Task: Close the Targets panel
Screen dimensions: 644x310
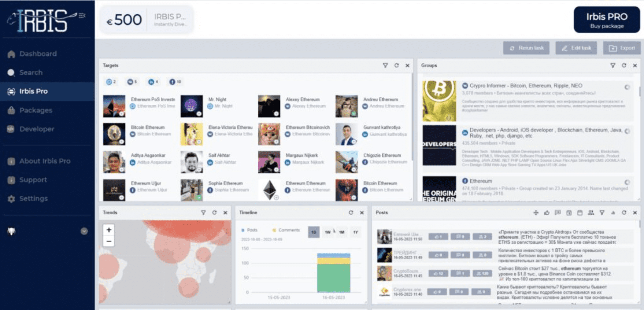Action: click(x=407, y=66)
